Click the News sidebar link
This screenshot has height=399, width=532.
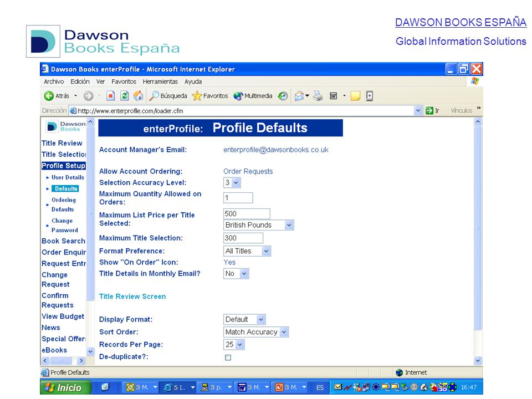(x=51, y=328)
